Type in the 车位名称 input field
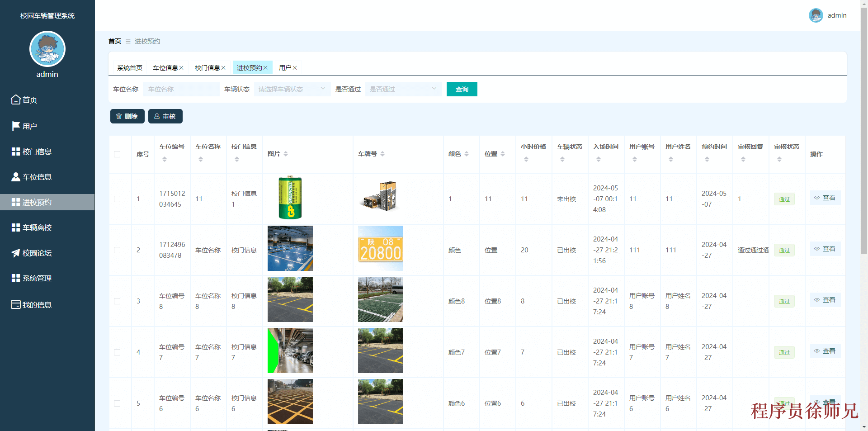Viewport: 868px width, 431px height. click(180, 89)
